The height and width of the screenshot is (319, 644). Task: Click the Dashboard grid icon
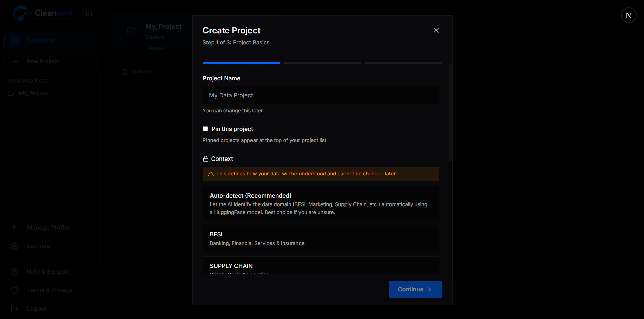[x=15, y=40]
